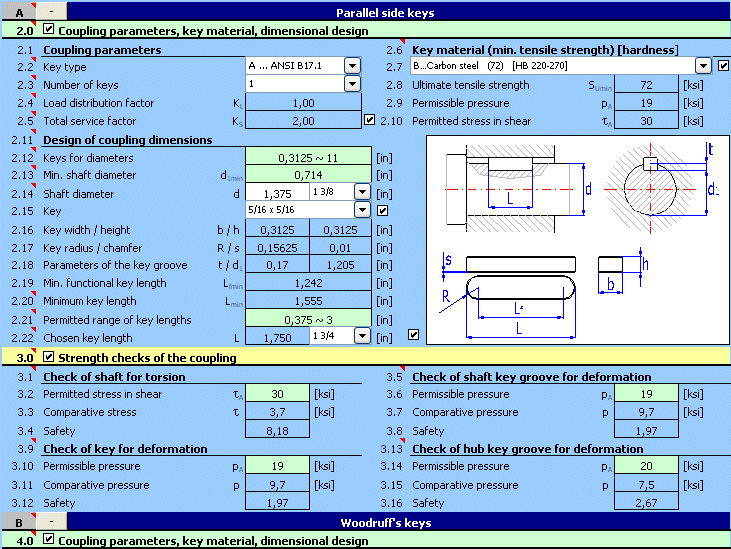Screen dimensions: 731x549
Task: Toggle checkbox beside the Key size dropdown
Action: click(x=381, y=211)
